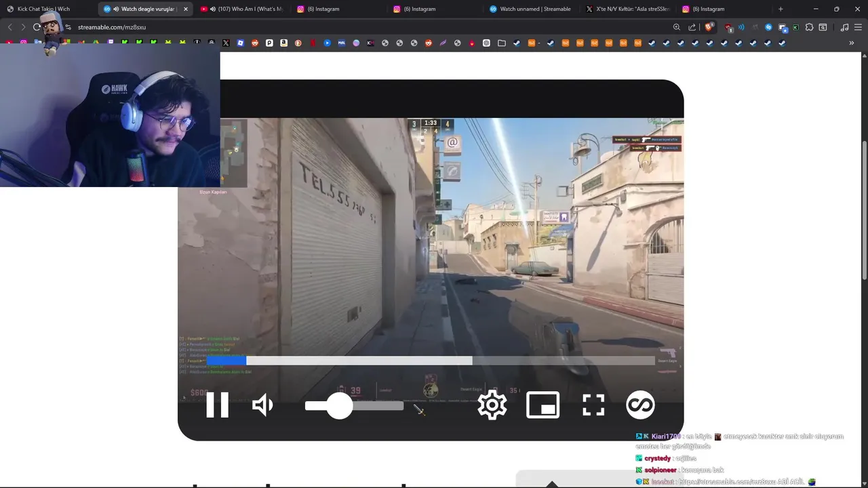
Task: Seek using the video progress bar
Action: 431,361
